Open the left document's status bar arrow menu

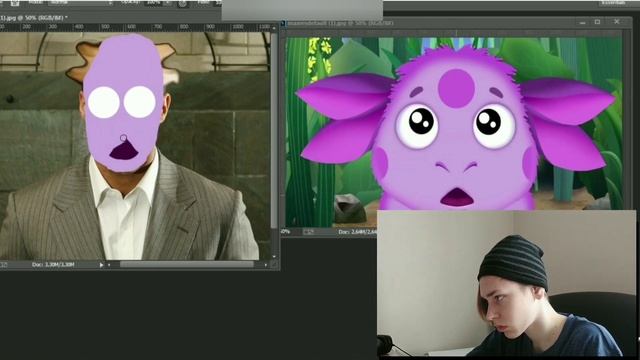[101, 265]
